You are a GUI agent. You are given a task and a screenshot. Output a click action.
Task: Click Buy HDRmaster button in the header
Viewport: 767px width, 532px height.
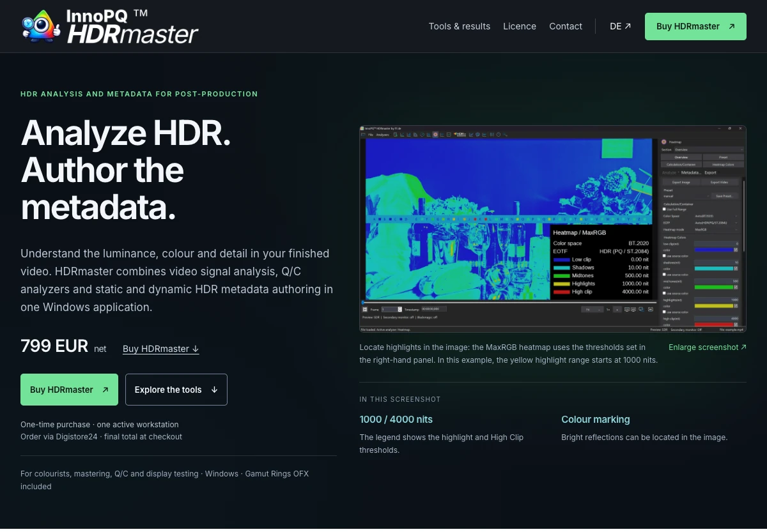[695, 26]
